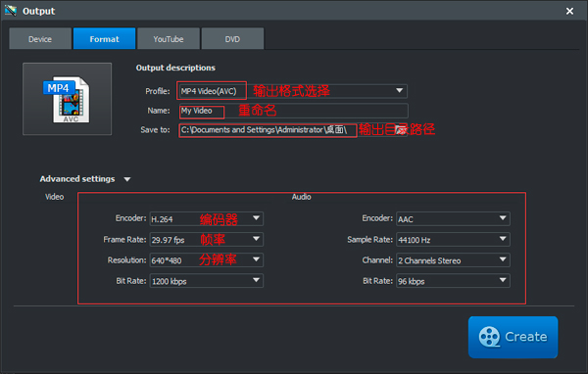Screen dimensions: 588x374
Task: Open the YouTube tab
Action: click(x=169, y=38)
